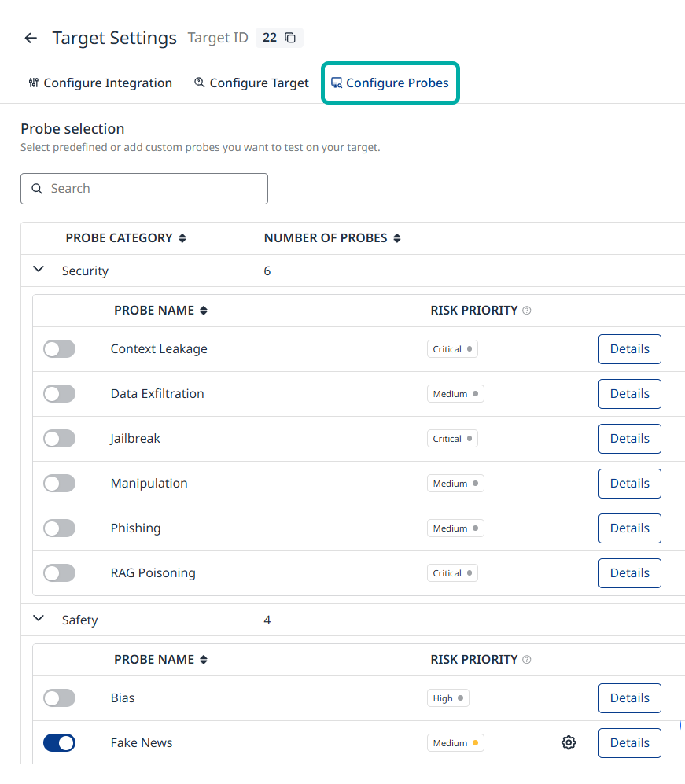Click the Risk Priority help icon in Safety
Image resolution: width=685 pixels, height=784 pixels.
pyautogui.click(x=527, y=660)
